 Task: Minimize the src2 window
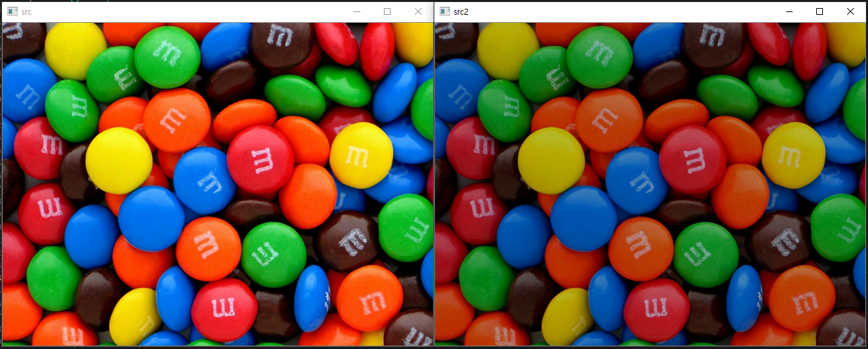789,11
